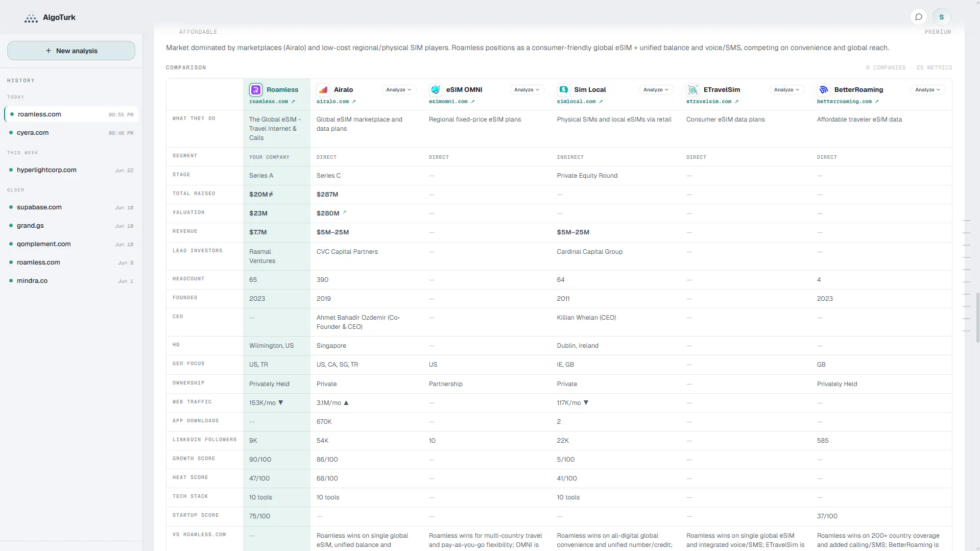The image size is (980, 551).
Task: Click the page vertical scrollbar thumb
Action: click(977, 318)
